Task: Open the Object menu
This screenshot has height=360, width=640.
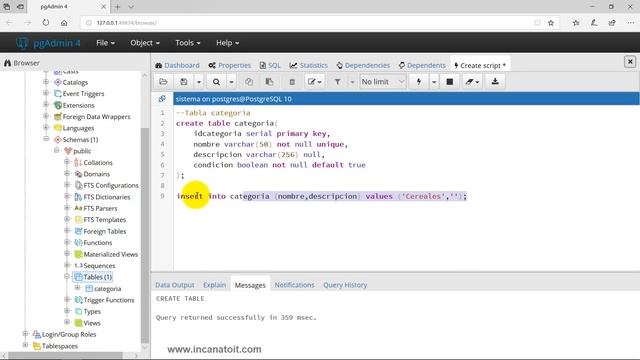Action: click(145, 43)
